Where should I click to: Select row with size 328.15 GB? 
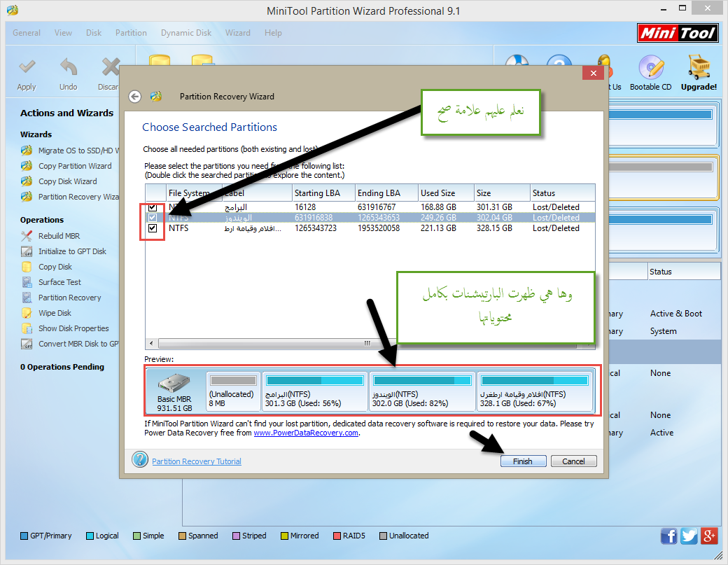370,228
